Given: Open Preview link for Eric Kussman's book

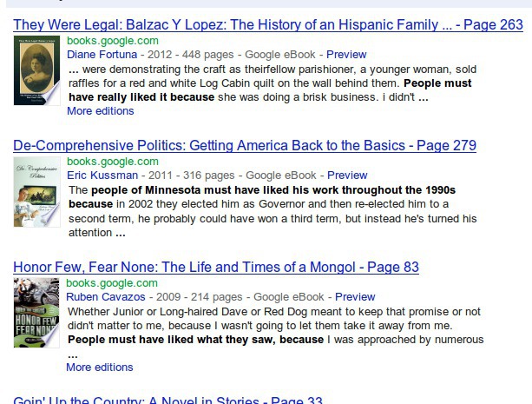Looking at the screenshot, I should pyautogui.click(x=347, y=175).
